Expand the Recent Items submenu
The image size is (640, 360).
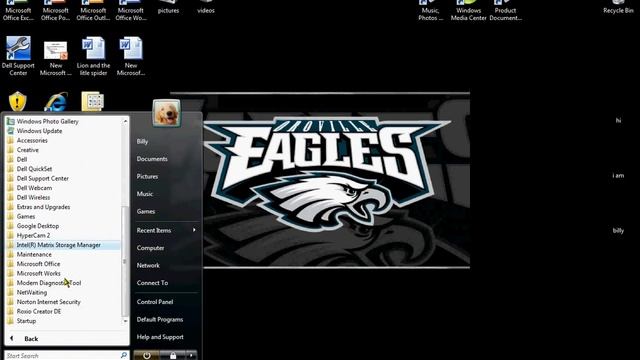pyautogui.click(x=167, y=230)
